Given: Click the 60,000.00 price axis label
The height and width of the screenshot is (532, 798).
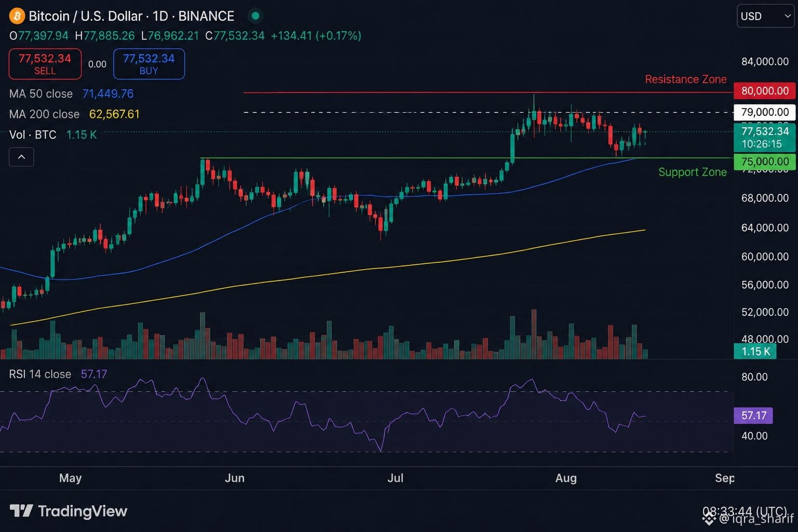Looking at the screenshot, I should [x=765, y=257].
